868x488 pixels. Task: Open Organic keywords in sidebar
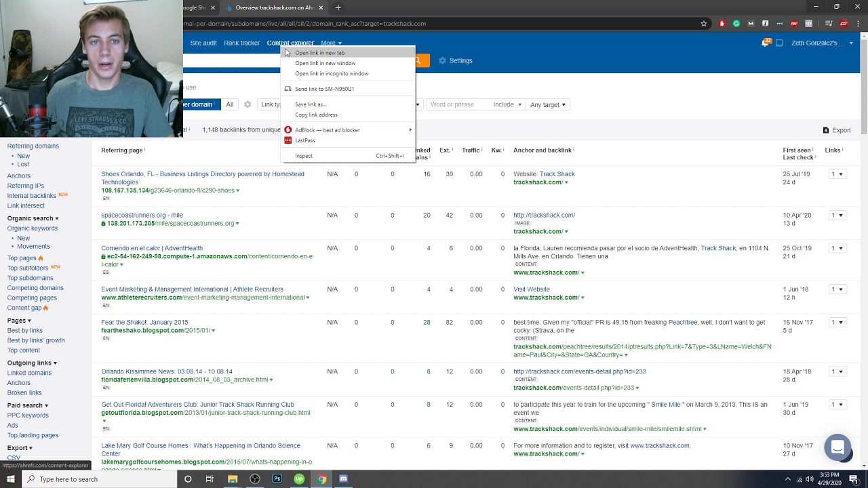33,228
